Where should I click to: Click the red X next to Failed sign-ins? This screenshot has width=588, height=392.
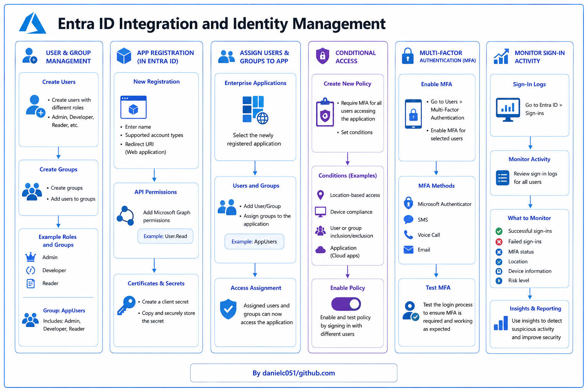(x=499, y=242)
